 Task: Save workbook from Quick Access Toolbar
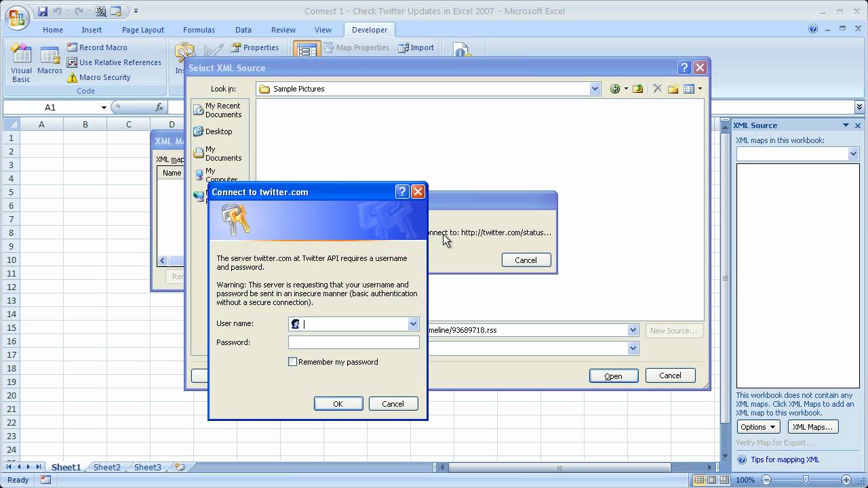pyautogui.click(x=43, y=12)
